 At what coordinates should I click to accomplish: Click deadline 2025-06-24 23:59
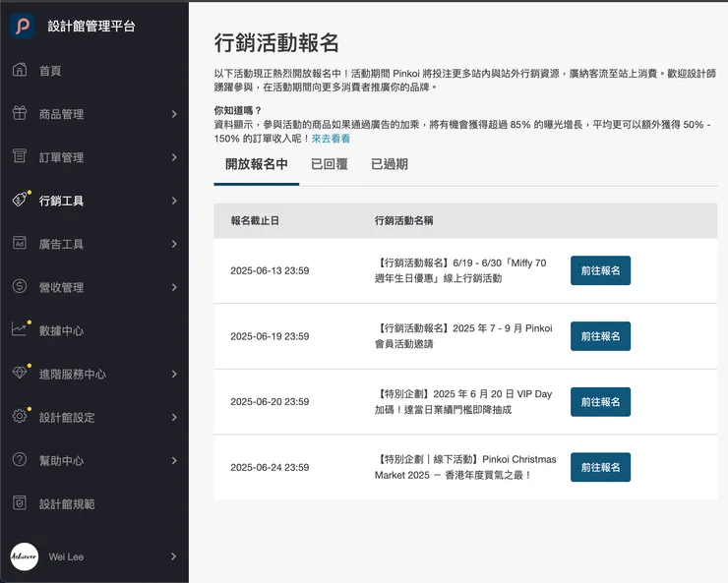(x=270, y=468)
